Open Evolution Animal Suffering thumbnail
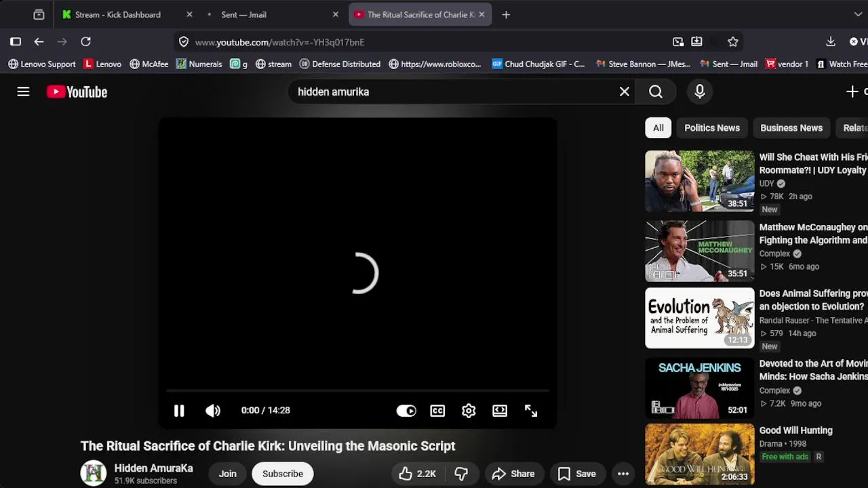 click(700, 318)
